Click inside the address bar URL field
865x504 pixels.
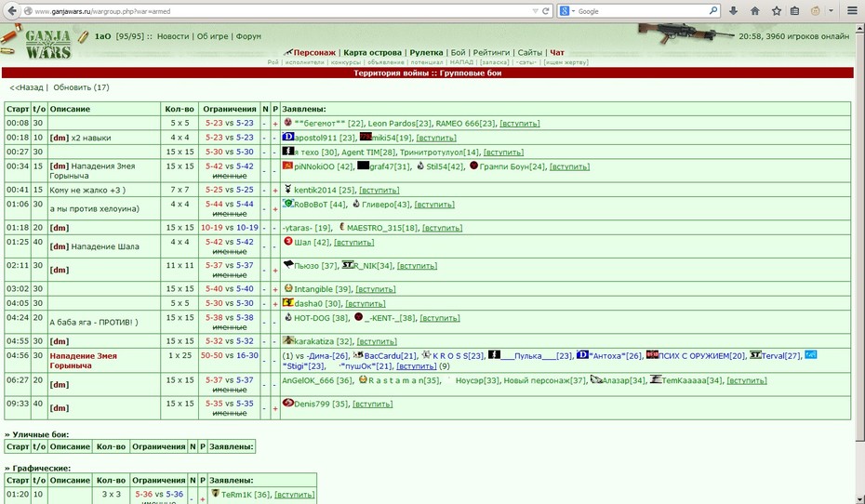(x=276, y=11)
